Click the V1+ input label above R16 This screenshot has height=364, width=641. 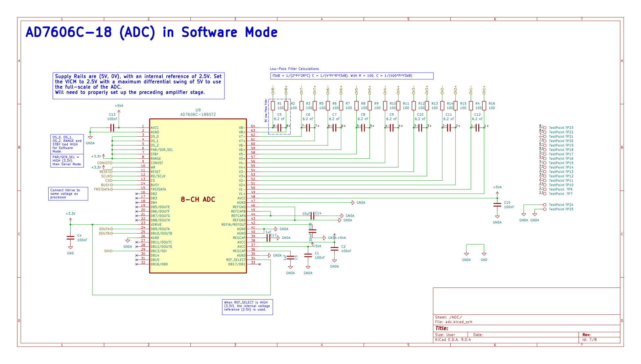[484, 91]
